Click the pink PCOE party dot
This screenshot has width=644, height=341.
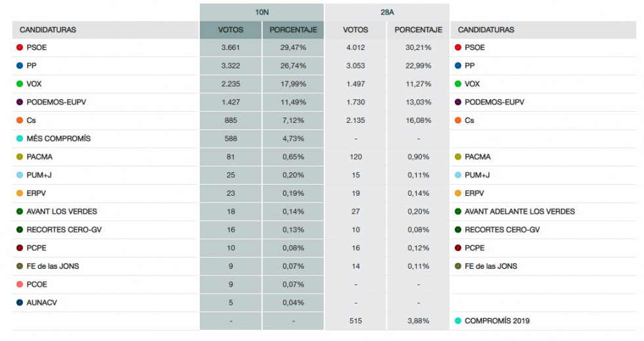click(20, 284)
